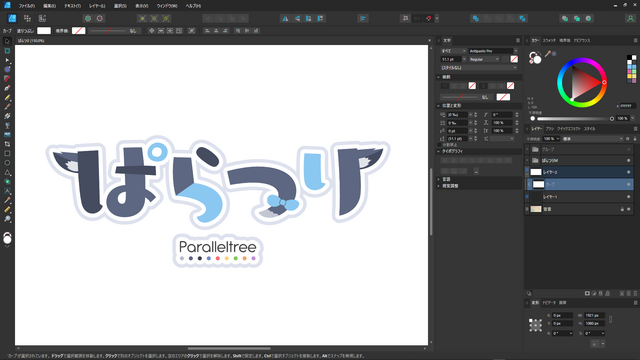Switch to the スタイル tab
Screen dimensions: 640x360
click(x=589, y=129)
